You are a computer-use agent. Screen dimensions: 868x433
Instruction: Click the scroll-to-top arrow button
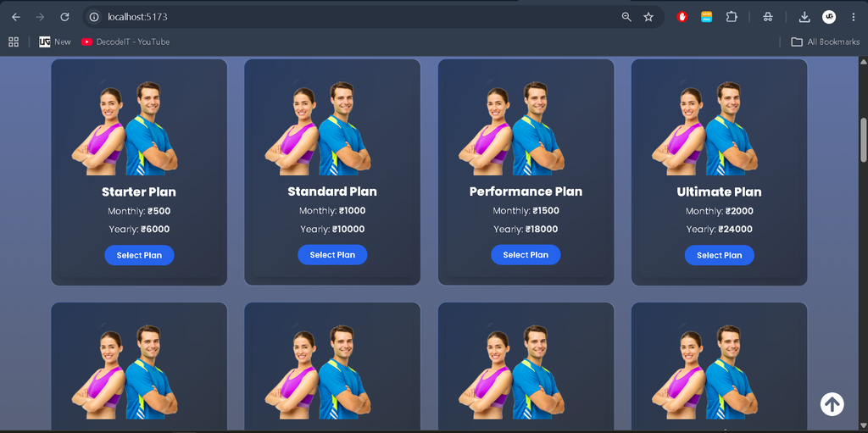click(x=832, y=404)
